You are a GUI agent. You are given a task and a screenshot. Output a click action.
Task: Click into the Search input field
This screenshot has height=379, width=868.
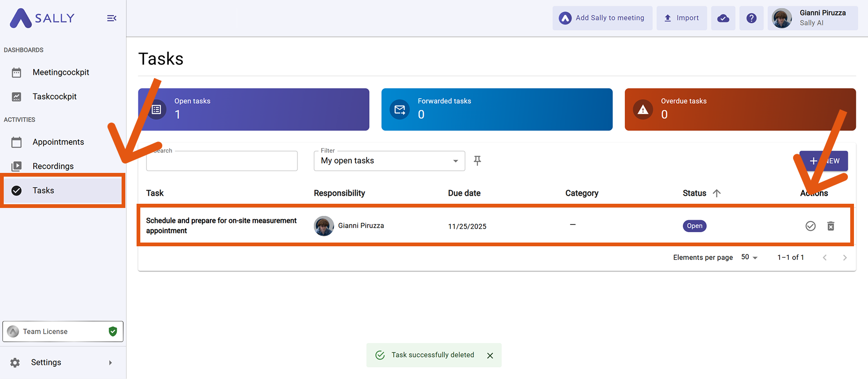[x=222, y=161]
